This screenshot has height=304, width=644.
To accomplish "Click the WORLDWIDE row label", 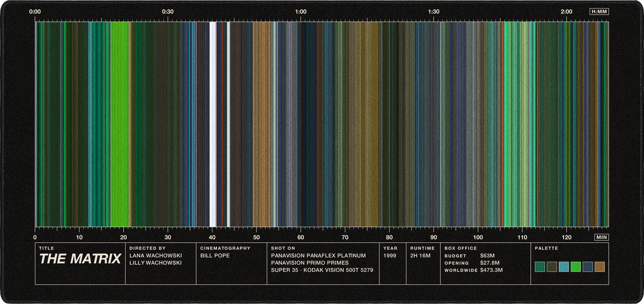I will point(460,271).
